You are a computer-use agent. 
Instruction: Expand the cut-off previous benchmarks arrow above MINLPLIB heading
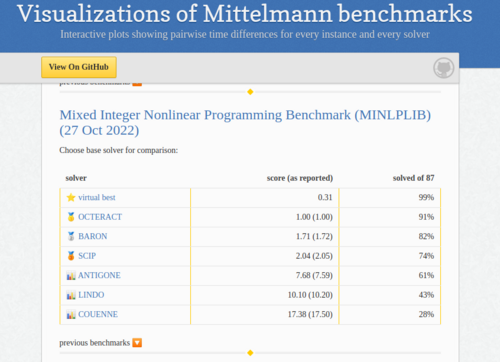137,84
